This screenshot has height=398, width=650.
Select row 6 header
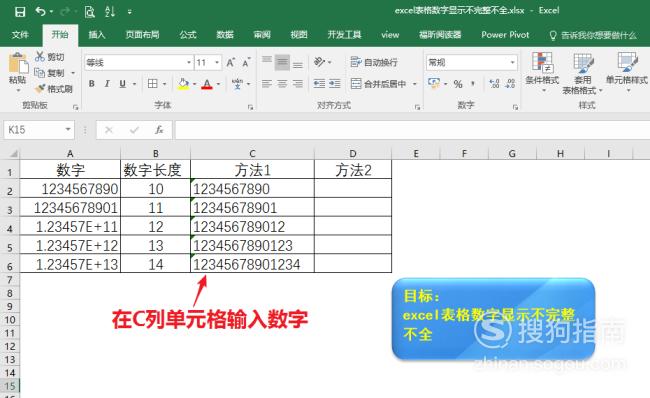10,265
